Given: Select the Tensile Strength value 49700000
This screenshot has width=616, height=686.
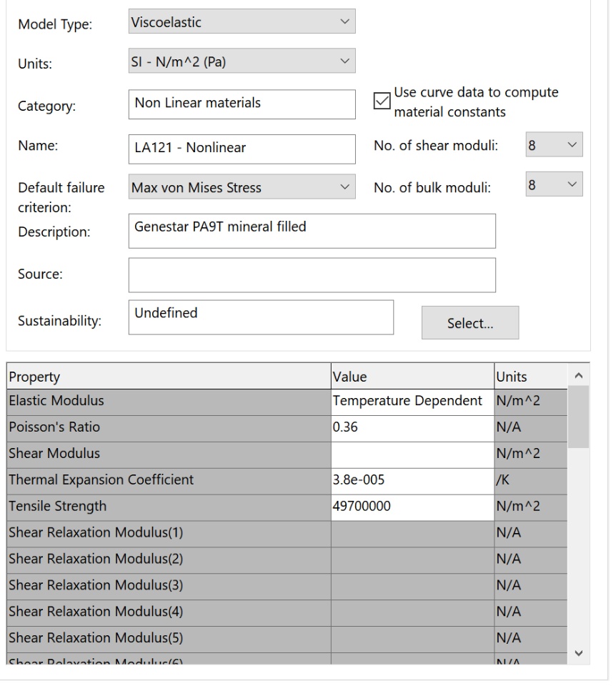Looking at the screenshot, I should coord(412,508).
